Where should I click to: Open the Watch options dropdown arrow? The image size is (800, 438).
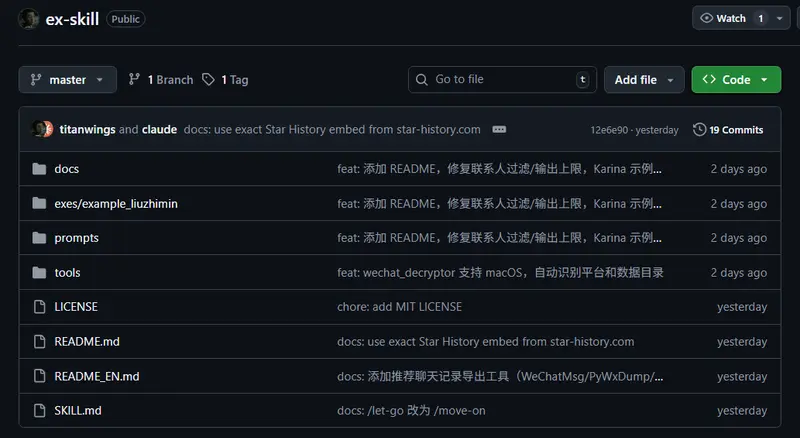pyautogui.click(x=780, y=18)
